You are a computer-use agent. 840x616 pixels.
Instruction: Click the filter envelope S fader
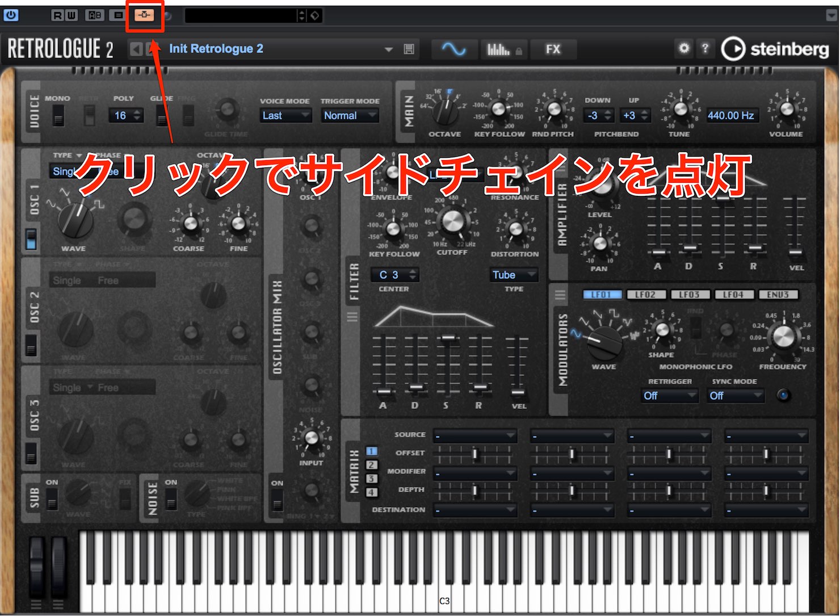448,339
